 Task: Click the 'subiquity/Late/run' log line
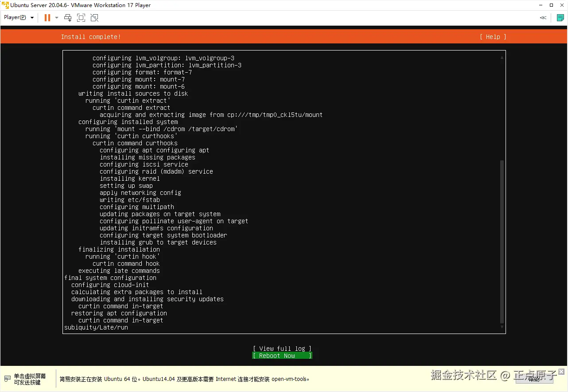tap(96, 327)
